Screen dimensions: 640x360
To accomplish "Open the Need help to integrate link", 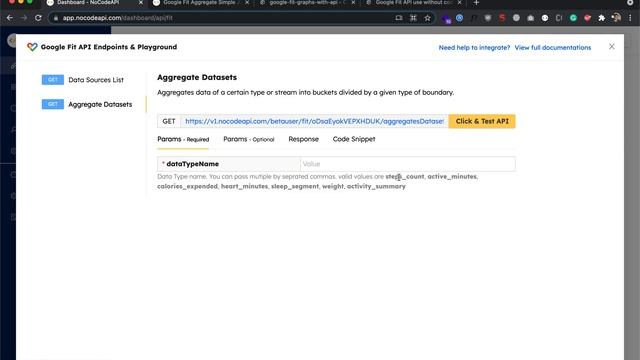I will point(474,47).
